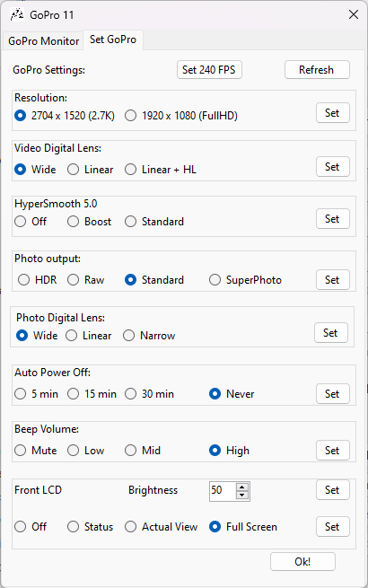
Task: Click the GoPro 11 app icon in title bar
Action: tap(17, 15)
